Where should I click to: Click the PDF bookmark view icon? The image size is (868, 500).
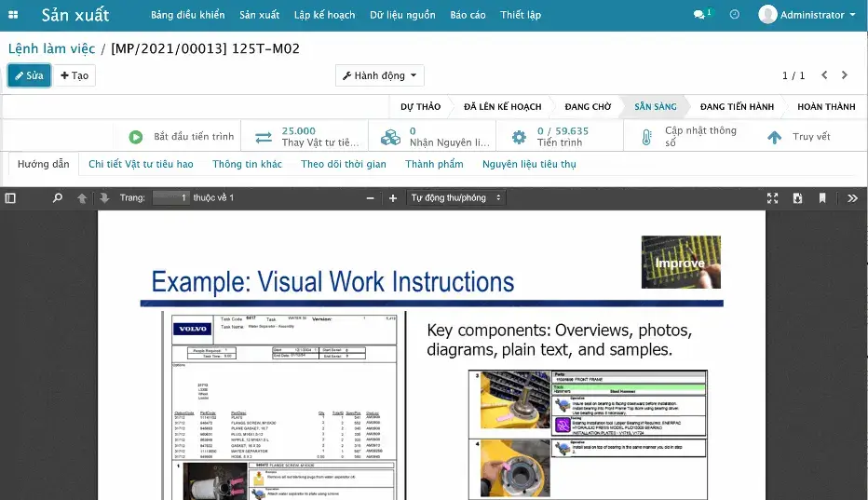pos(822,198)
